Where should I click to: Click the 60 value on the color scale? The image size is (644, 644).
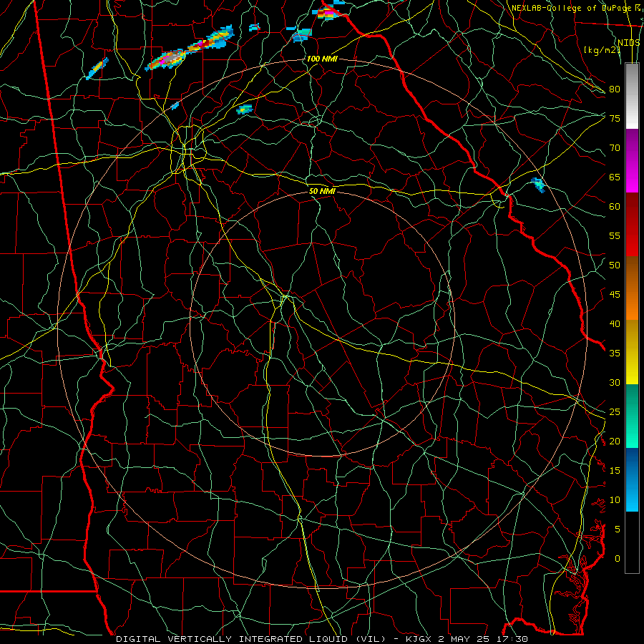click(615, 207)
